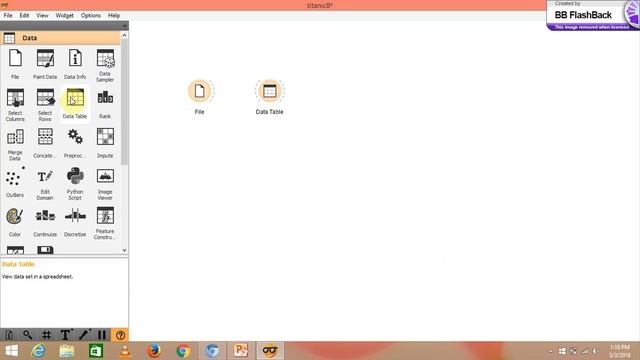The image size is (640, 360).
Task: Click the File node on canvas
Action: coord(199,91)
